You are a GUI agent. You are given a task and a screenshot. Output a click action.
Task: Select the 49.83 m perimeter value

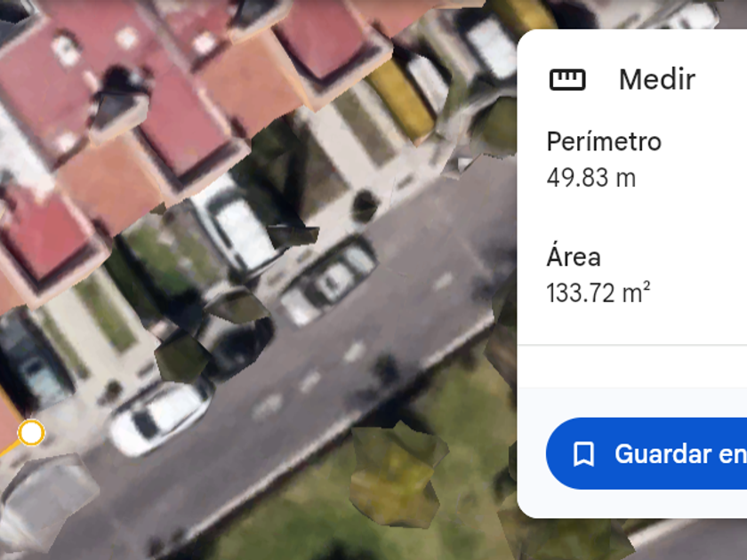point(591,178)
